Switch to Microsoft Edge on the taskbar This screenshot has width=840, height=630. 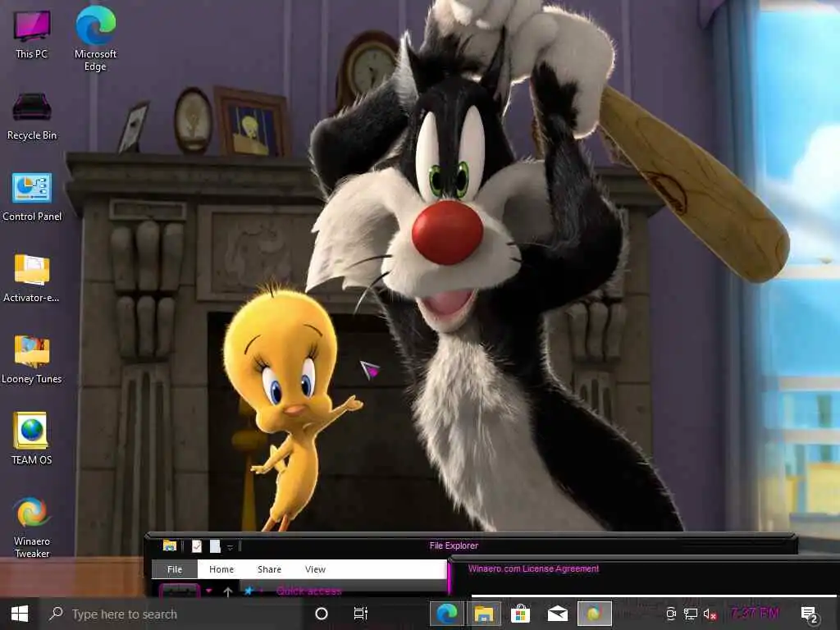tap(447, 614)
